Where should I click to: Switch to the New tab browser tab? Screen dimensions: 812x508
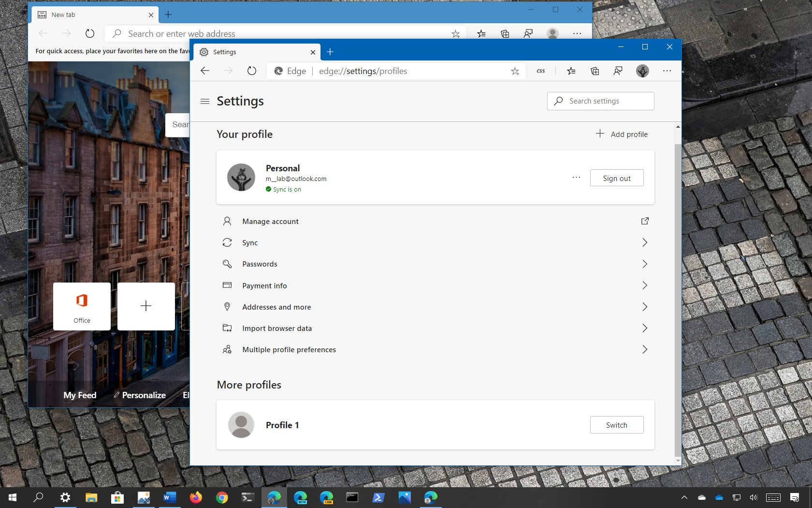(x=92, y=15)
